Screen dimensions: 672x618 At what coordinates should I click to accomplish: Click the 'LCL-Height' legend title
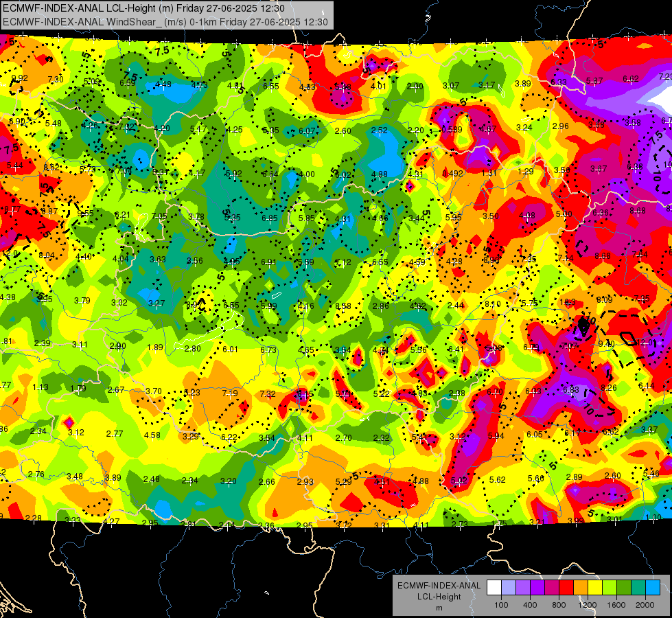tap(439, 597)
